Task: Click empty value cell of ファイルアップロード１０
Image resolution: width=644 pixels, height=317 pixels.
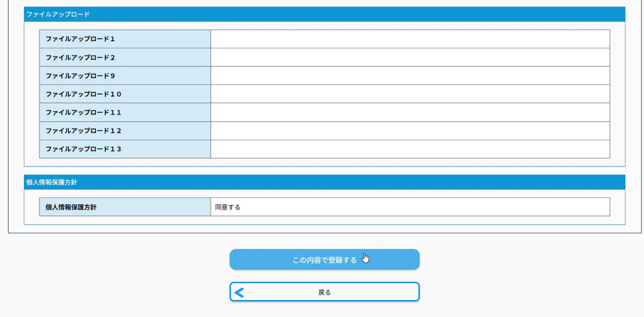Action: pos(410,94)
